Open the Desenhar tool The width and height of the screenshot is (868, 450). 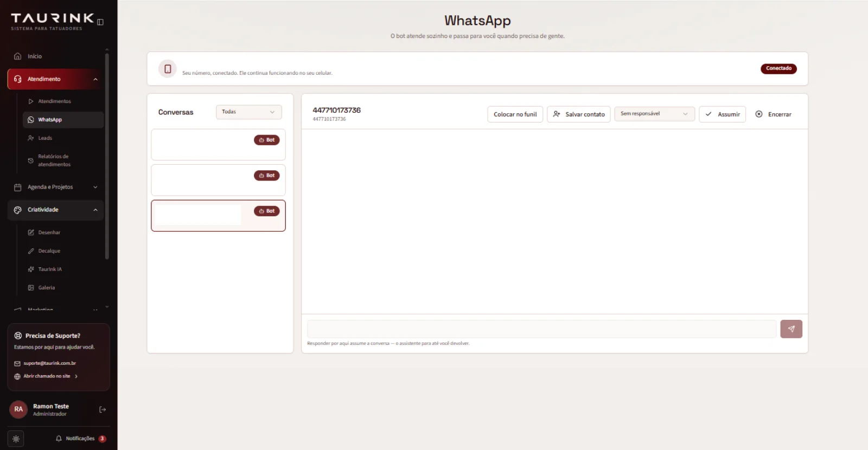tap(63, 233)
